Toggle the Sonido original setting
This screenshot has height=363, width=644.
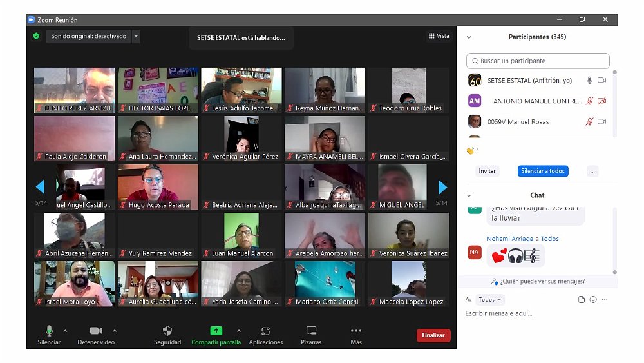click(89, 37)
